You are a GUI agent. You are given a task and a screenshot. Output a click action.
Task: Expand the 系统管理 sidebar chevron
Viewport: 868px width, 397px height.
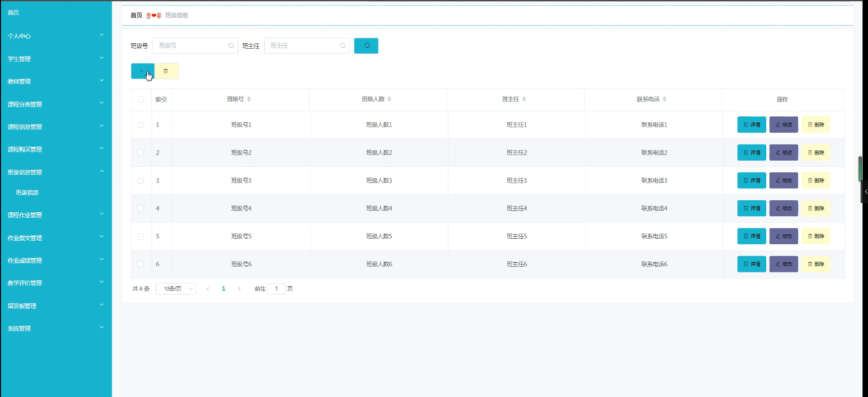click(x=101, y=327)
